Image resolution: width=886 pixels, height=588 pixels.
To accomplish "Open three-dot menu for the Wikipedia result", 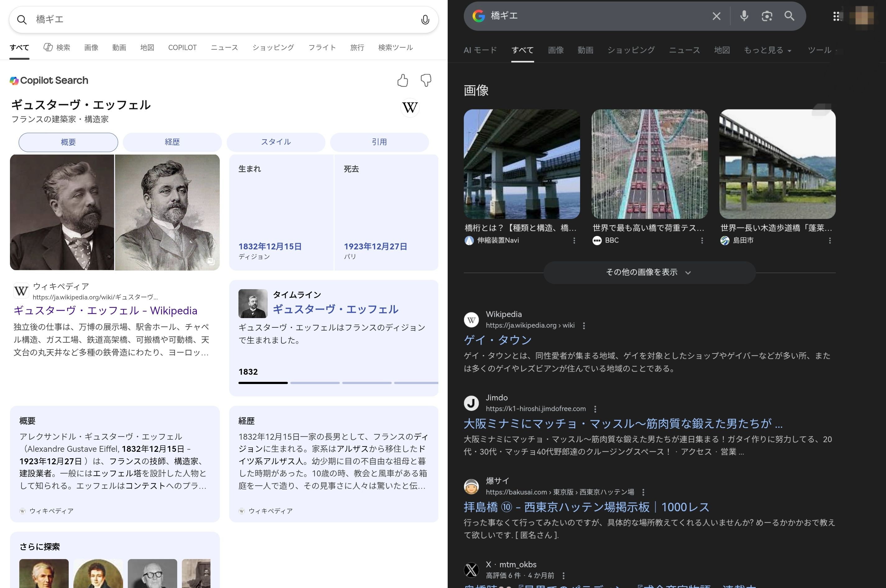I will (584, 326).
